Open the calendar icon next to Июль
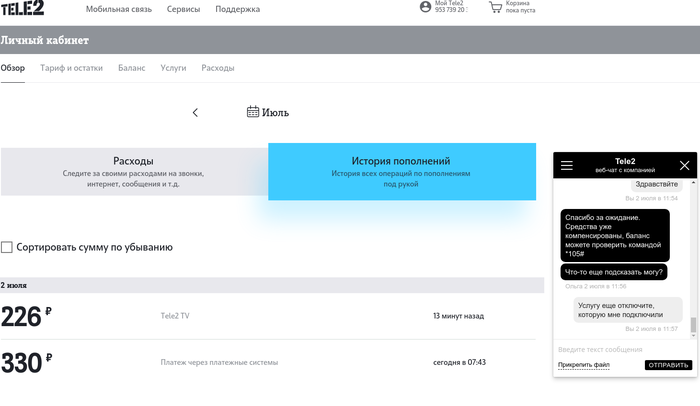The image size is (700, 406). (253, 112)
